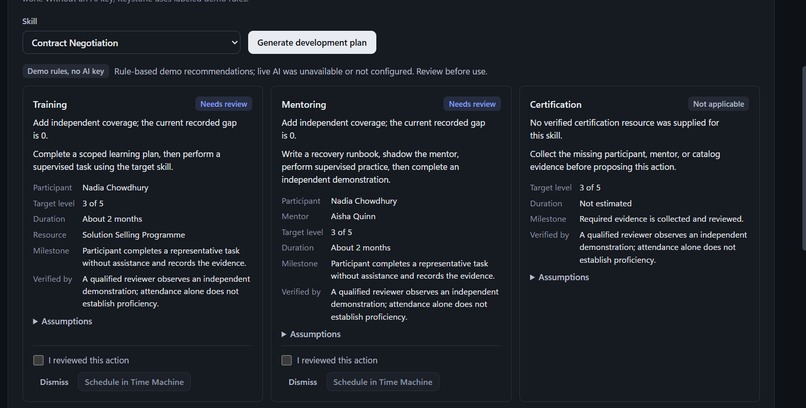
Task: Dismiss the Training recommendation
Action: 54,382
